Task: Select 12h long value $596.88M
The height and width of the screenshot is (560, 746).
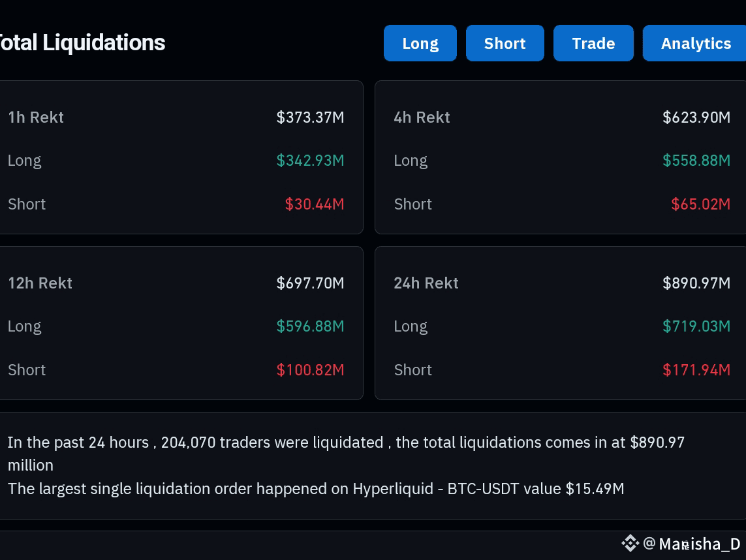Action: tap(310, 326)
